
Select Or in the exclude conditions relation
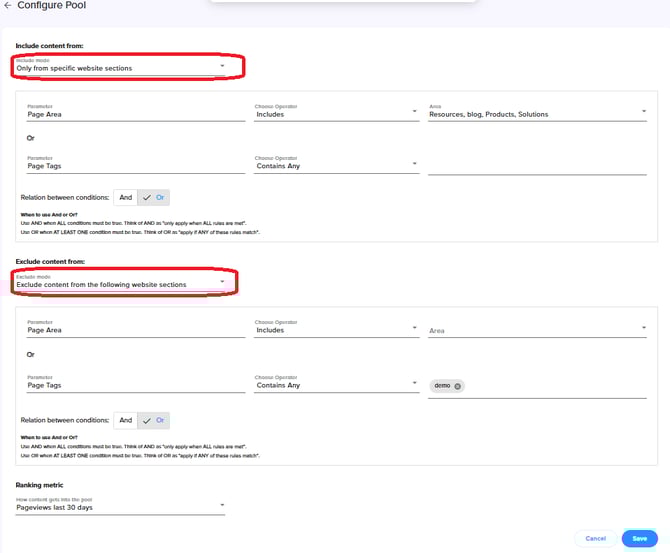point(154,421)
